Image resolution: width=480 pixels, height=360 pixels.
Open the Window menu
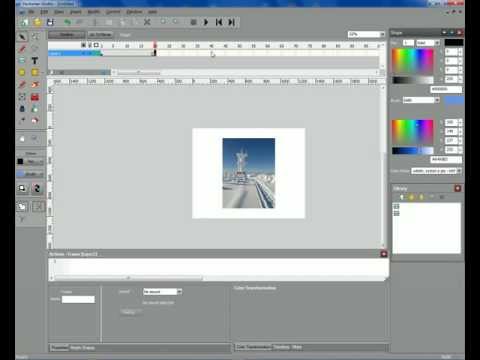click(x=134, y=12)
